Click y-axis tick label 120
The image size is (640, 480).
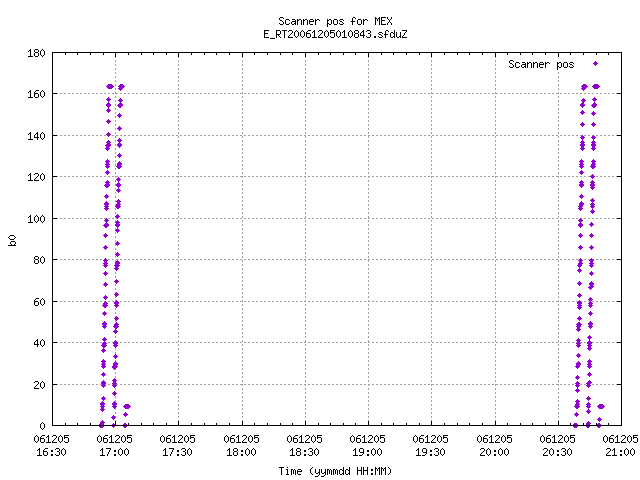[x=36, y=178]
